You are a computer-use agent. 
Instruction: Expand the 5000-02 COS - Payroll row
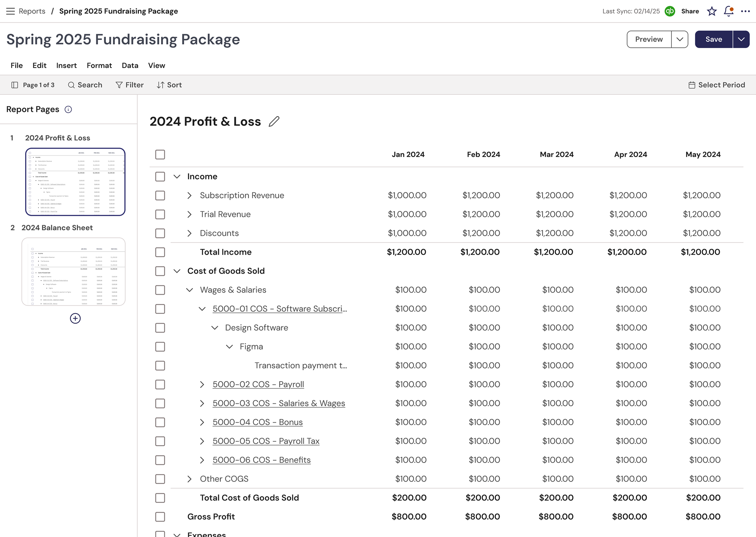[202, 384]
